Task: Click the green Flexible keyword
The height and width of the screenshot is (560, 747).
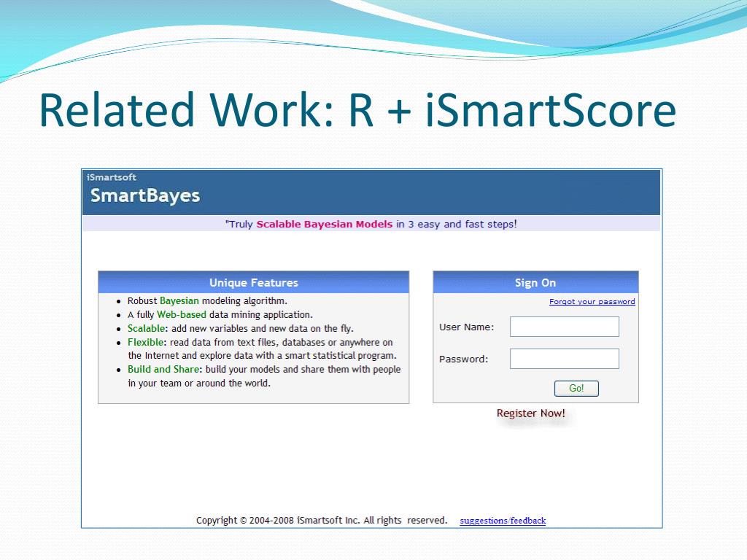Action: pos(145,343)
